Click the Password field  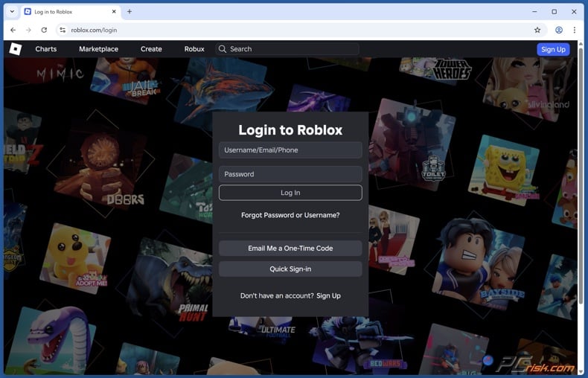click(290, 174)
